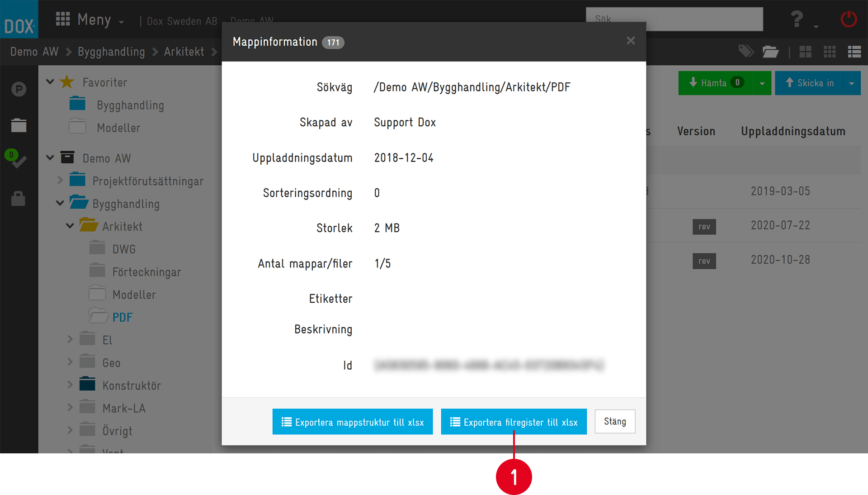
Task: Click Exportera filregister till xlsx
Action: coord(514,422)
